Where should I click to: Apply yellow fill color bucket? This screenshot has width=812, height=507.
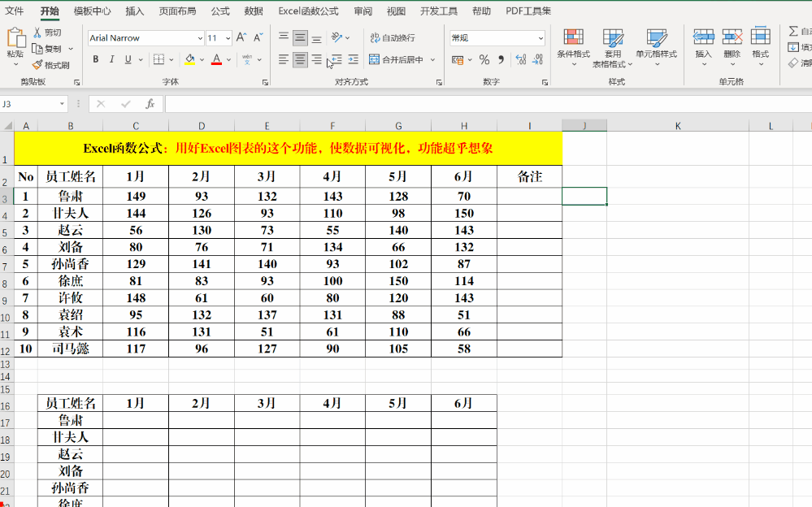click(189, 59)
